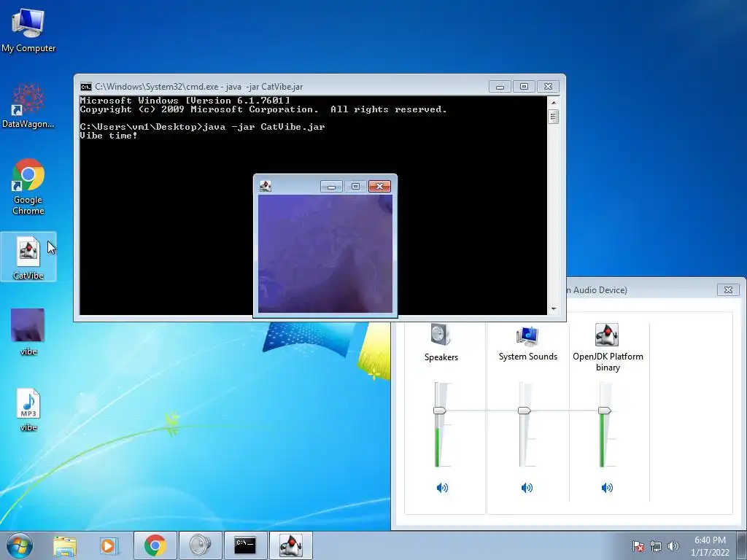Switch to cmd.exe taskbar button
The height and width of the screenshot is (560, 747).
(x=245, y=545)
